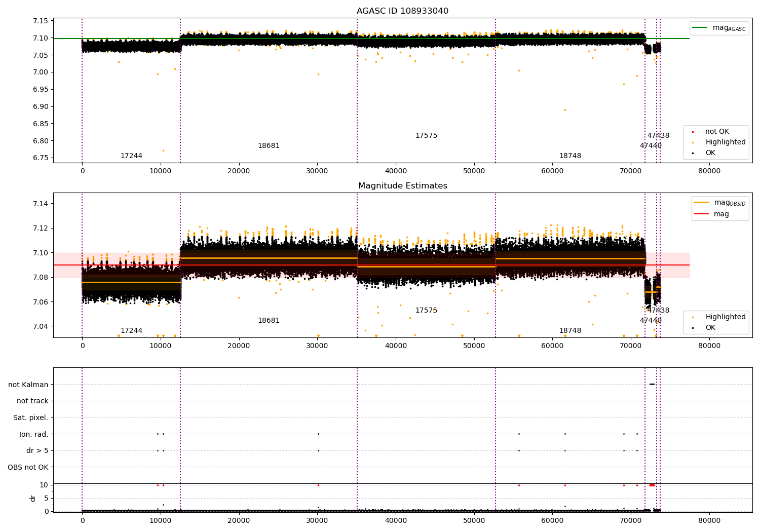
Task: Click the 'not Kalman' row label
Action: 28,385
